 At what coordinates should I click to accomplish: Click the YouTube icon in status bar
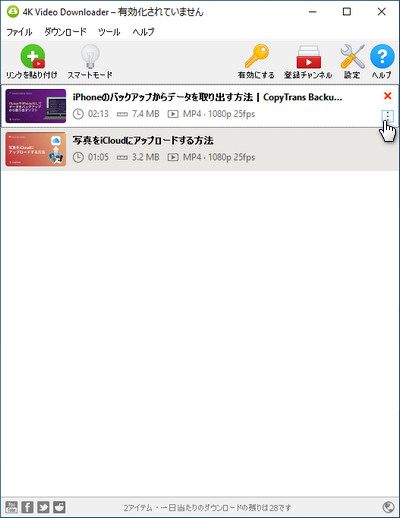(x=11, y=507)
